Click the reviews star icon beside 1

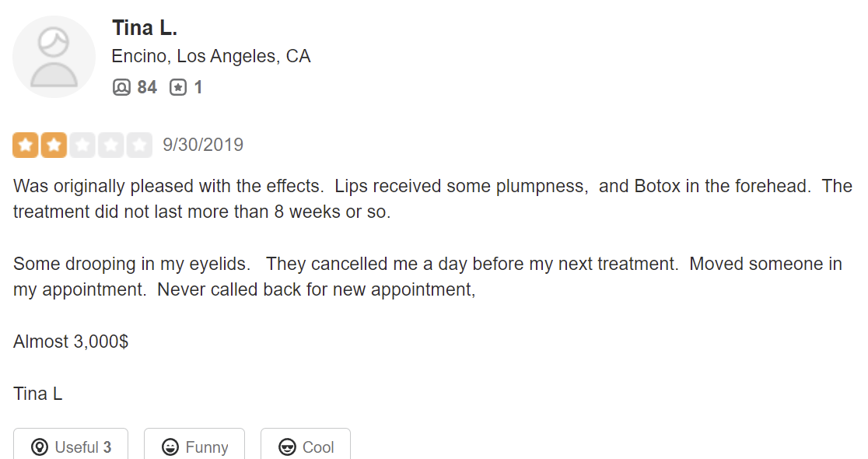pos(178,87)
